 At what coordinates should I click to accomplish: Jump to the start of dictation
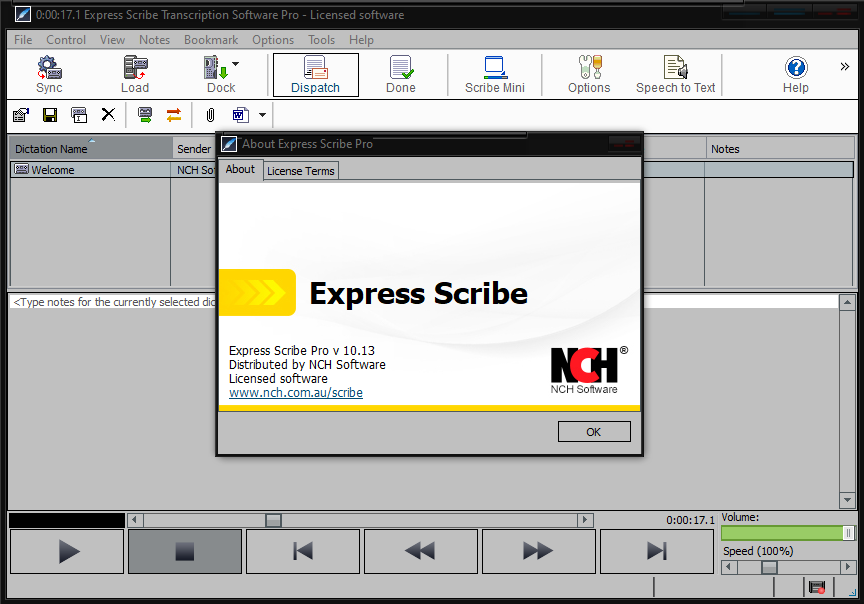click(303, 552)
